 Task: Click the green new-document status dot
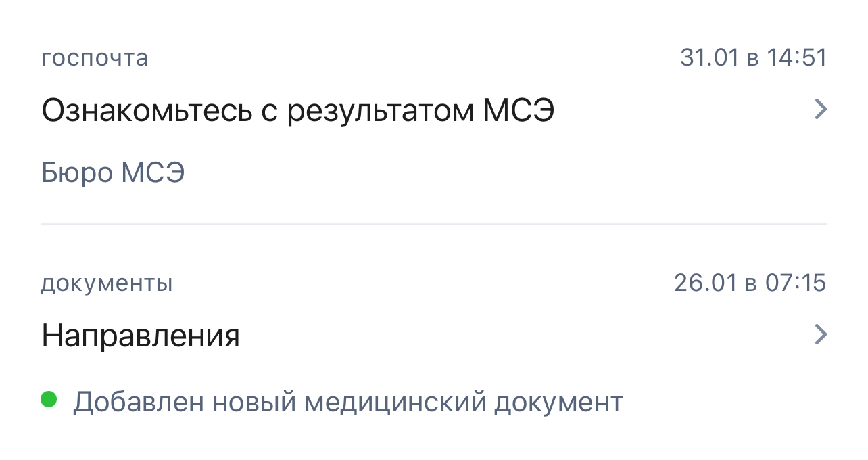(x=48, y=399)
